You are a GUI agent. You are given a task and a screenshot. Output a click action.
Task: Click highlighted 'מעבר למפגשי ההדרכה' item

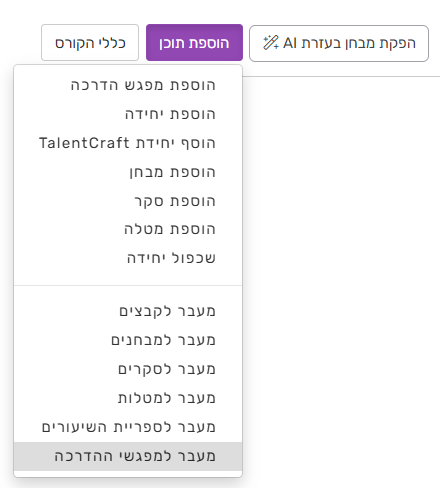(128, 456)
